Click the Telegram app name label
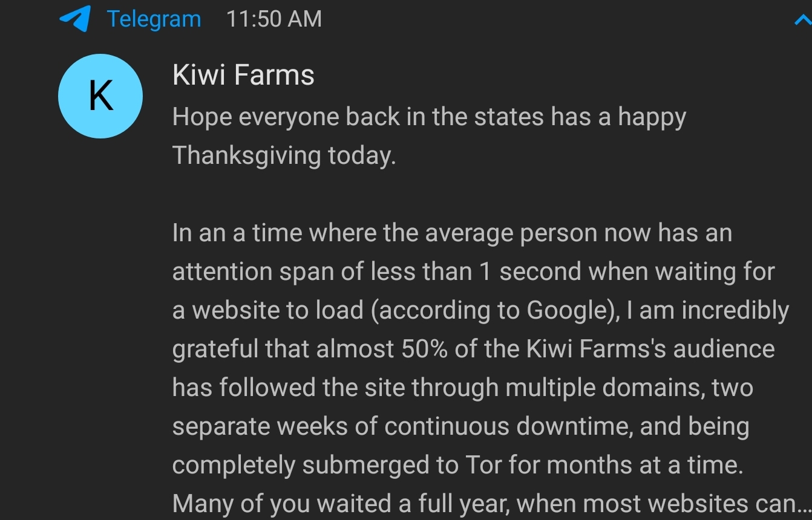Viewport: 812px width, 520px height. [x=154, y=19]
